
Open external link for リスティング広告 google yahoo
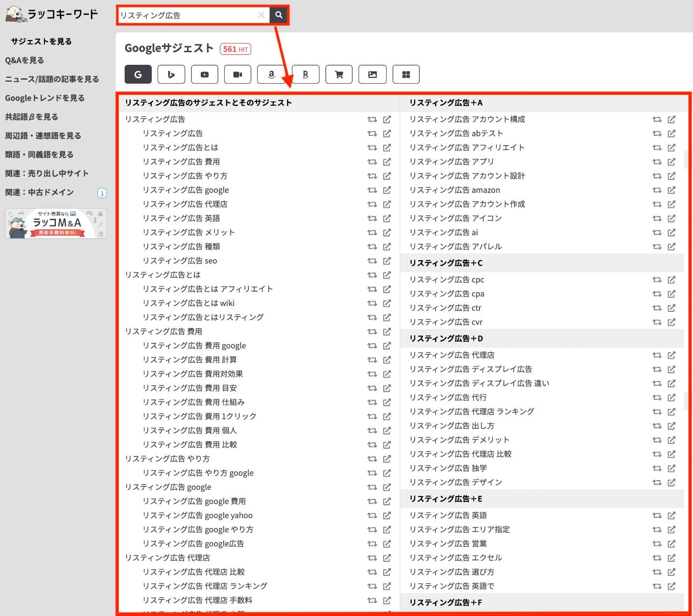click(387, 516)
